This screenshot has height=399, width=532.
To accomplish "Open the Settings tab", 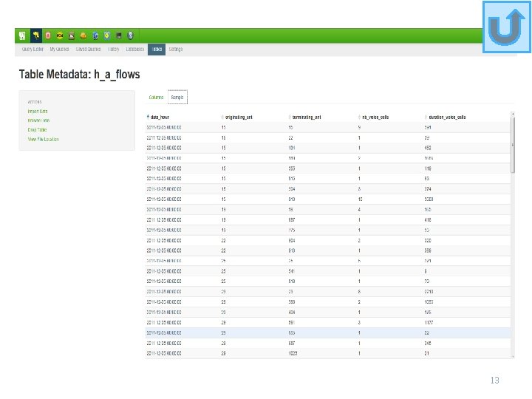I will pyautogui.click(x=176, y=50).
